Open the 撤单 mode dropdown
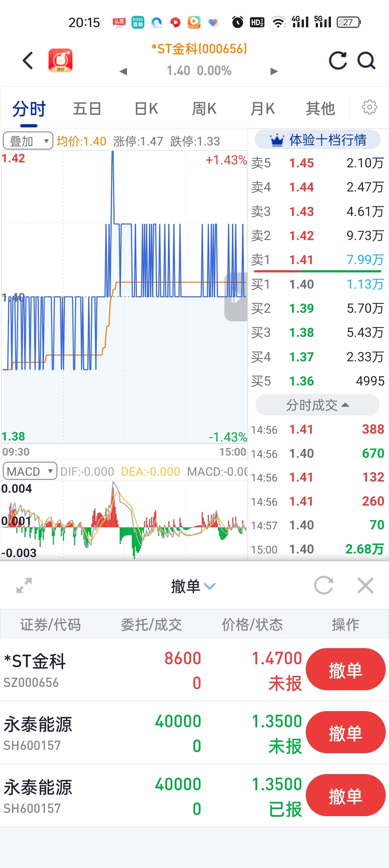 [193, 586]
